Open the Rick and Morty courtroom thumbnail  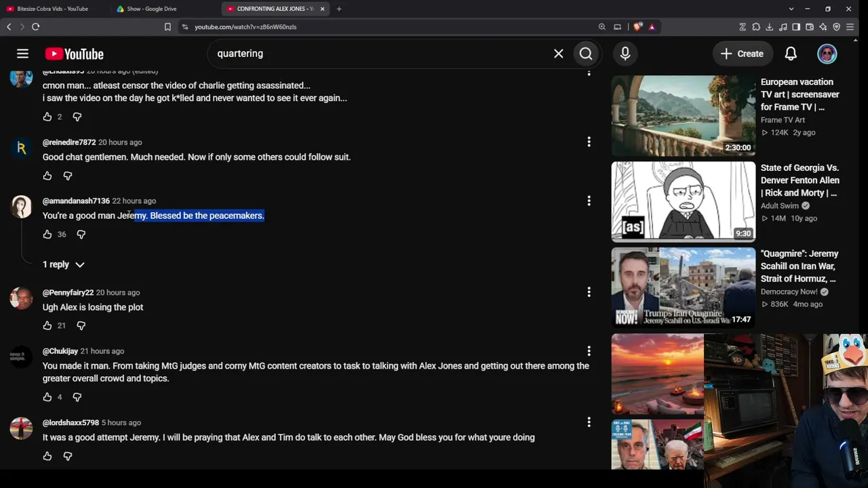pyautogui.click(x=684, y=201)
